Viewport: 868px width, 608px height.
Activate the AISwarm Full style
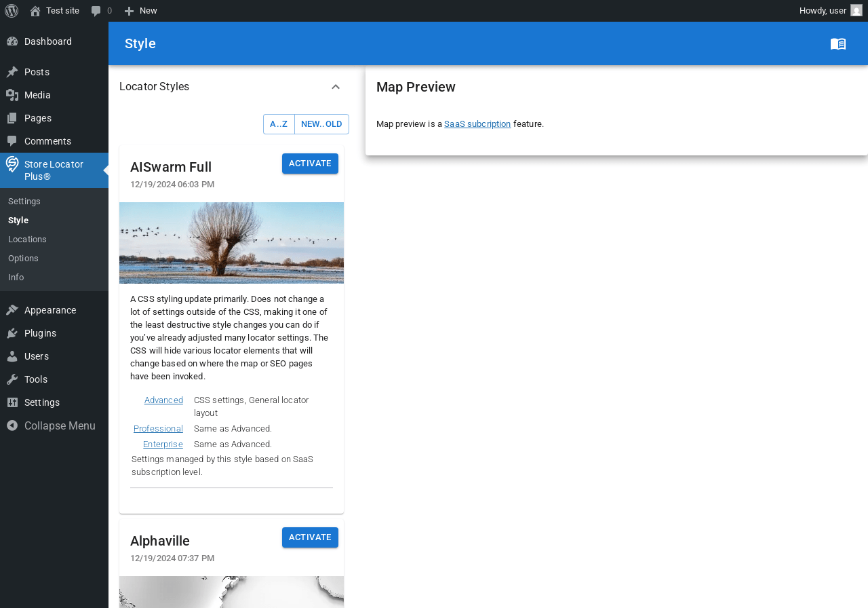(x=310, y=164)
